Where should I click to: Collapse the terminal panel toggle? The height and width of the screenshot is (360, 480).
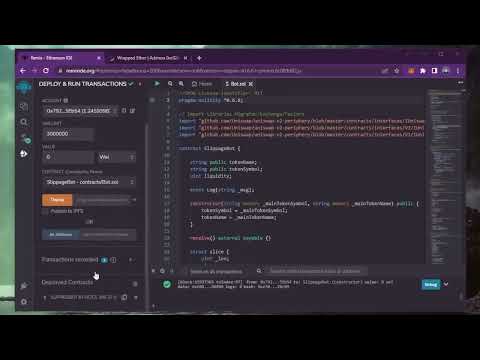(x=153, y=271)
